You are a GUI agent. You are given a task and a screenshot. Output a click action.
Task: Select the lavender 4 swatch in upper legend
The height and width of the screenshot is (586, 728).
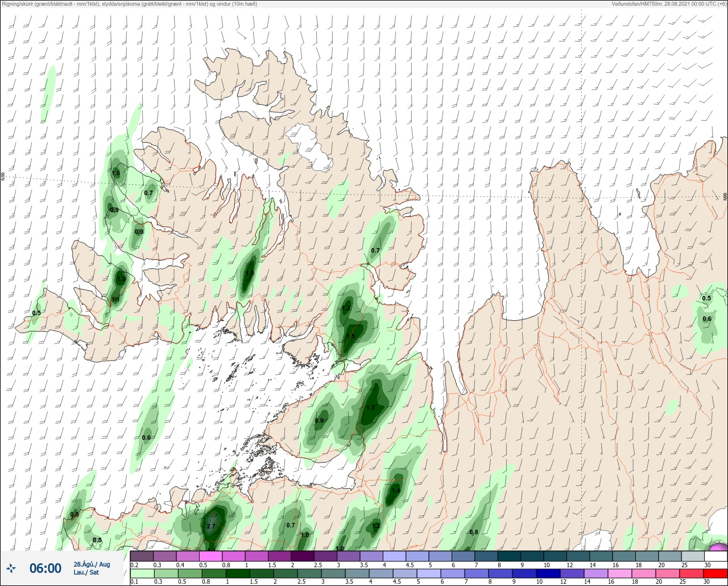pos(394,556)
